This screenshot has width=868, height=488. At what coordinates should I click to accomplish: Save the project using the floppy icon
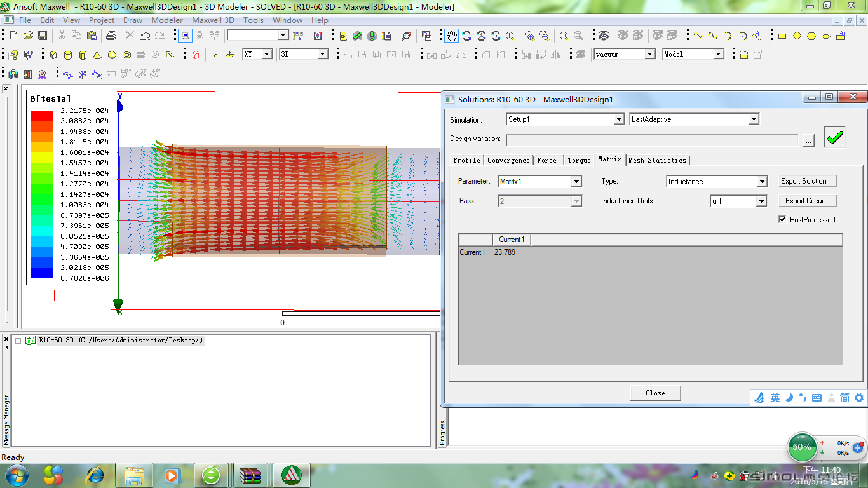pyautogui.click(x=43, y=36)
